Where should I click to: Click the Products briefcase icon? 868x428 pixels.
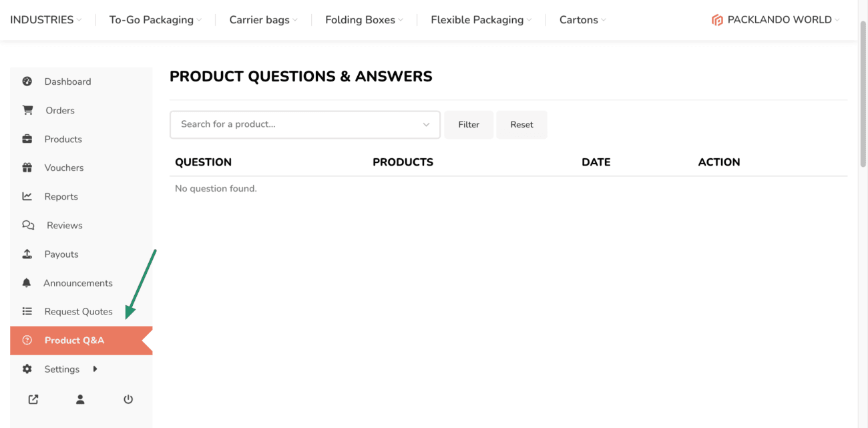[x=27, y=139]
